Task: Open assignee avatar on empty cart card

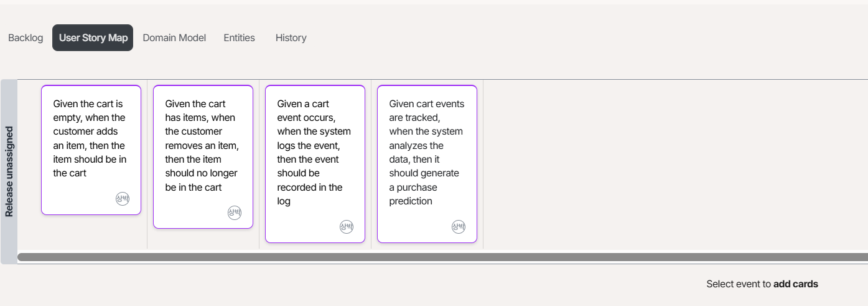Action: [x=122, y=199]
